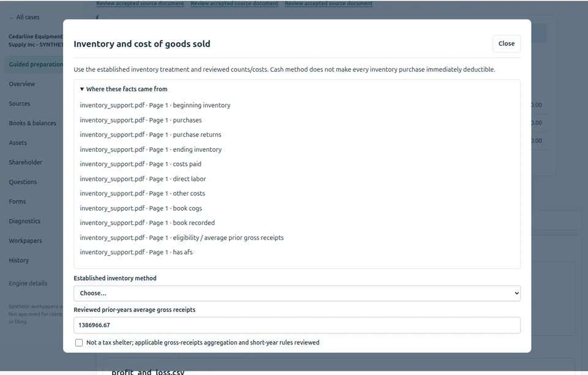588x375 pixels.
Task: Open Diagnostics in the sidebar
Action: [24, 221]
